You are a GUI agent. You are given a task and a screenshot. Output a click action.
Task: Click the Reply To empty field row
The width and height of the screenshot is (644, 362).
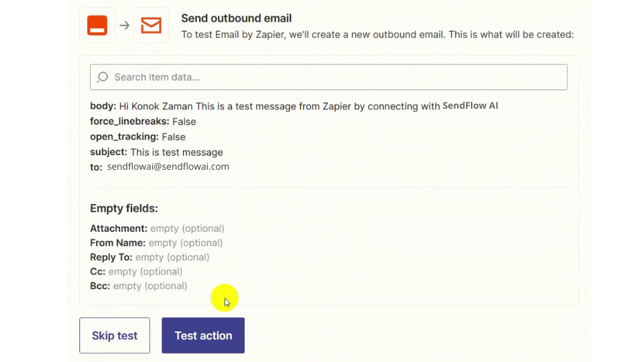tap(150, 257)
